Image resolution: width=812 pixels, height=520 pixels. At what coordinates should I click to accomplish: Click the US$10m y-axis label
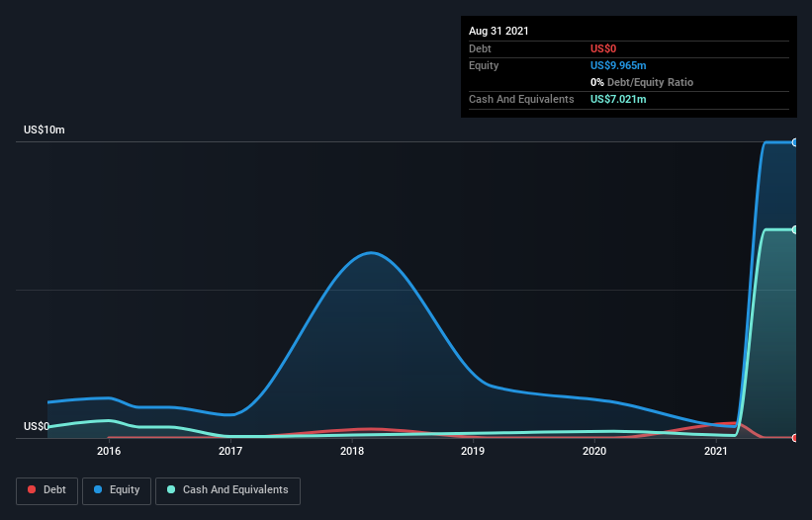pyautogui.click(x=45, y=130)
